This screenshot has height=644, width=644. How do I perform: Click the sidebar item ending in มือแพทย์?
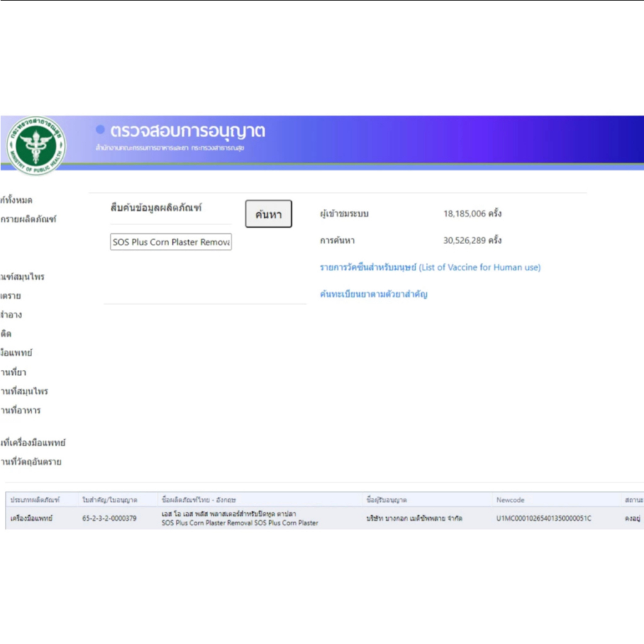[17, 353]
